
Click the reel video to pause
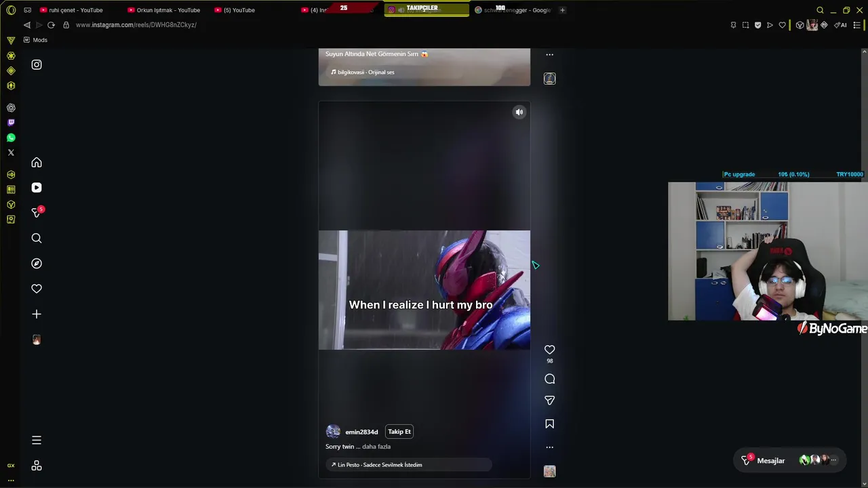(425, 290)
